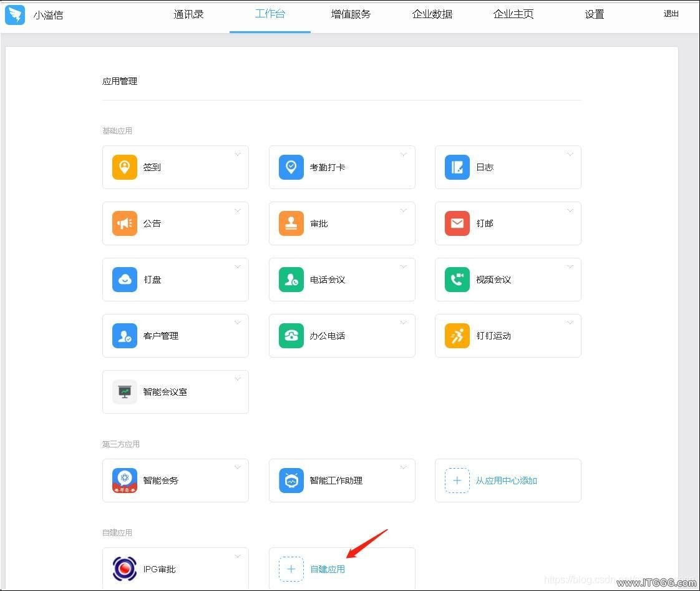The height and width of the screenshot is (591, 700).
Task: Open the 考勤打卡 app icon
Action: [291, 167]
